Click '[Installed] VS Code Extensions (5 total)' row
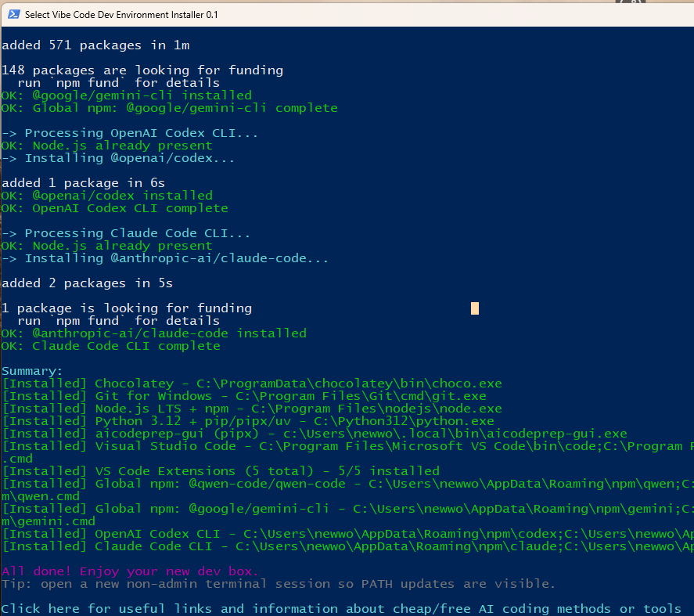The width and height of the screenshot is (694, 616). click(x=221, y=471)
